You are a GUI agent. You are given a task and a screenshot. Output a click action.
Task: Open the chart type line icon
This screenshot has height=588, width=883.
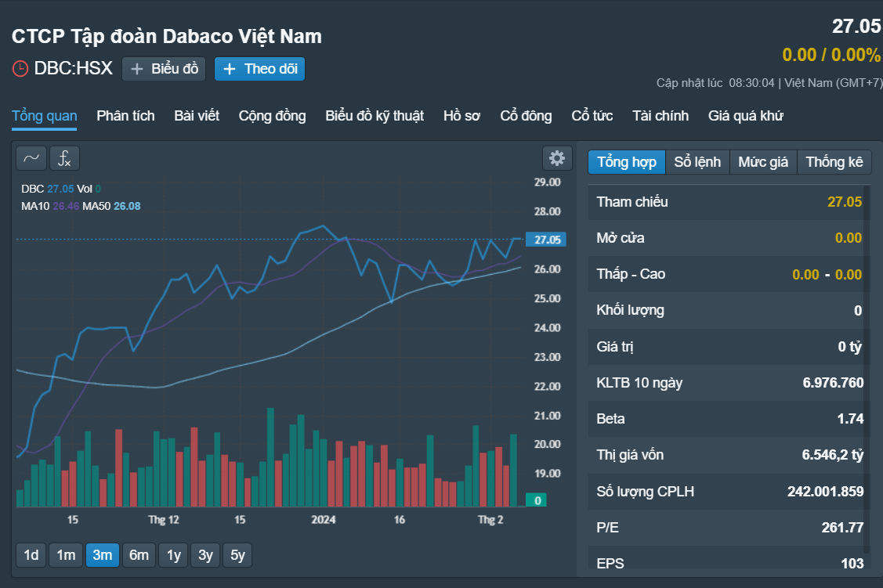click(x=31, y=158)
